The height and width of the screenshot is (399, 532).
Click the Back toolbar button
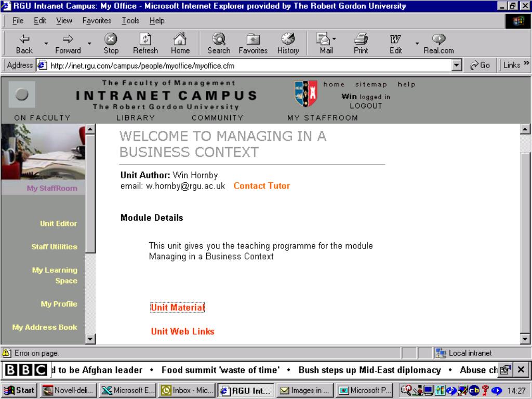(24, 44)
